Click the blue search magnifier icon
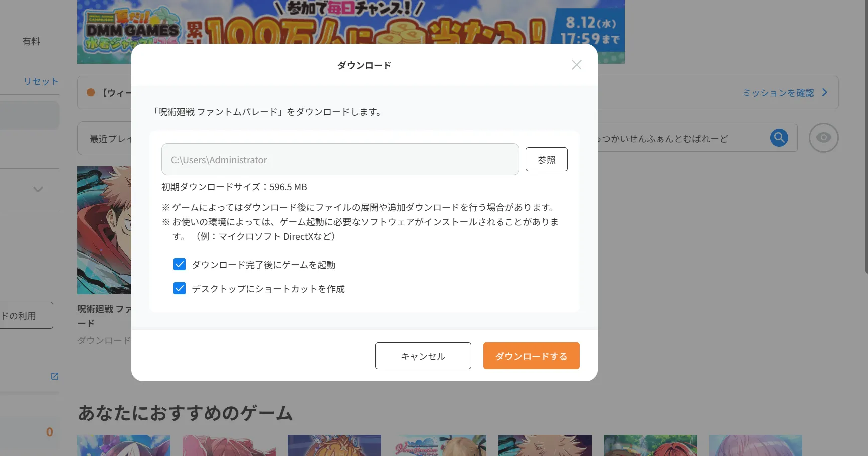868x456 pixels. (x=779, y=138)
